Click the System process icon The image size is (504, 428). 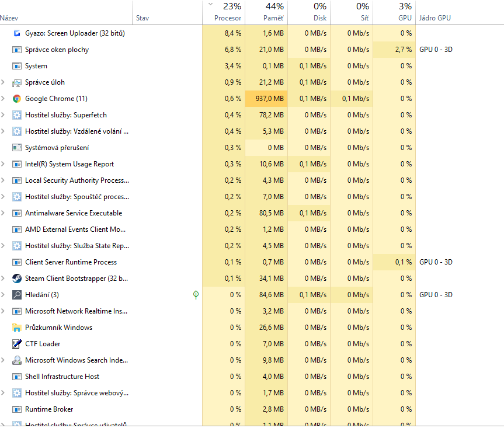coord(17,66)
